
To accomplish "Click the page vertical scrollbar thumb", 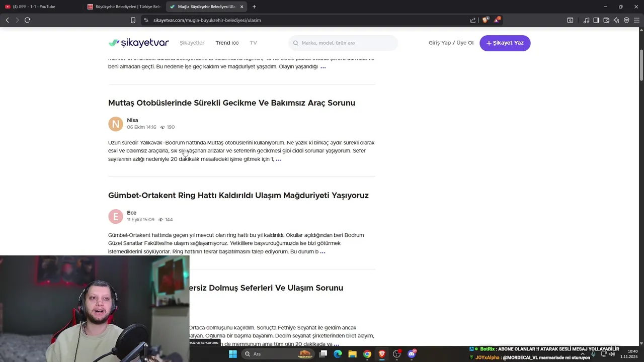I will (x=641, y=65).
